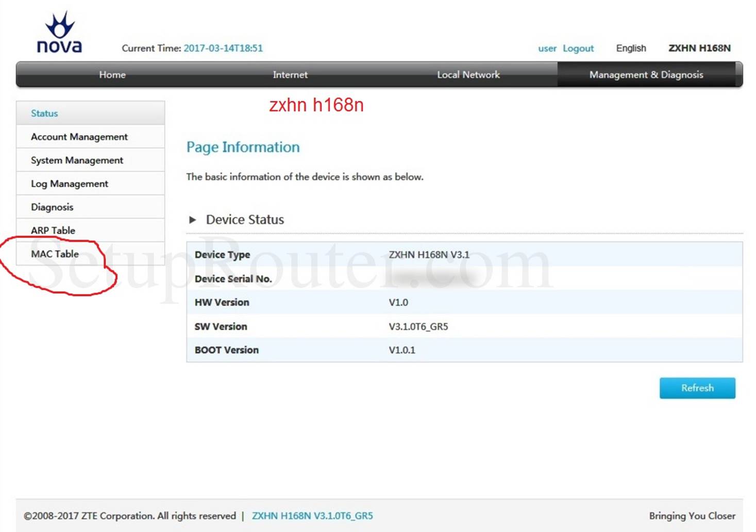Click the Device Type label

click(x=222, y=255)
